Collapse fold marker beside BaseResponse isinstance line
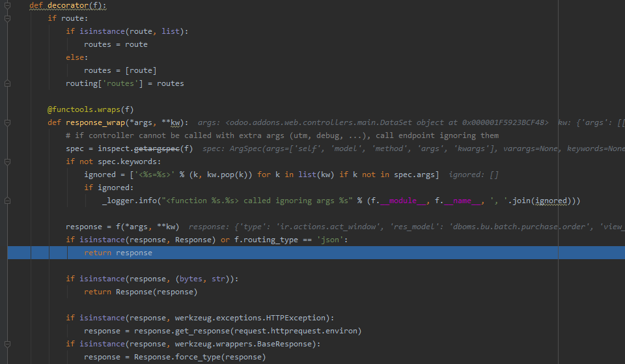Viewport: 625px width, 364px height. [7, 344]
